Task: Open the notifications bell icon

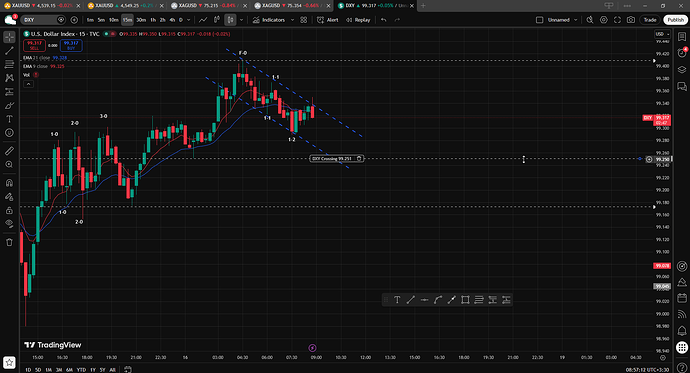Action: [x=682, y=330]
